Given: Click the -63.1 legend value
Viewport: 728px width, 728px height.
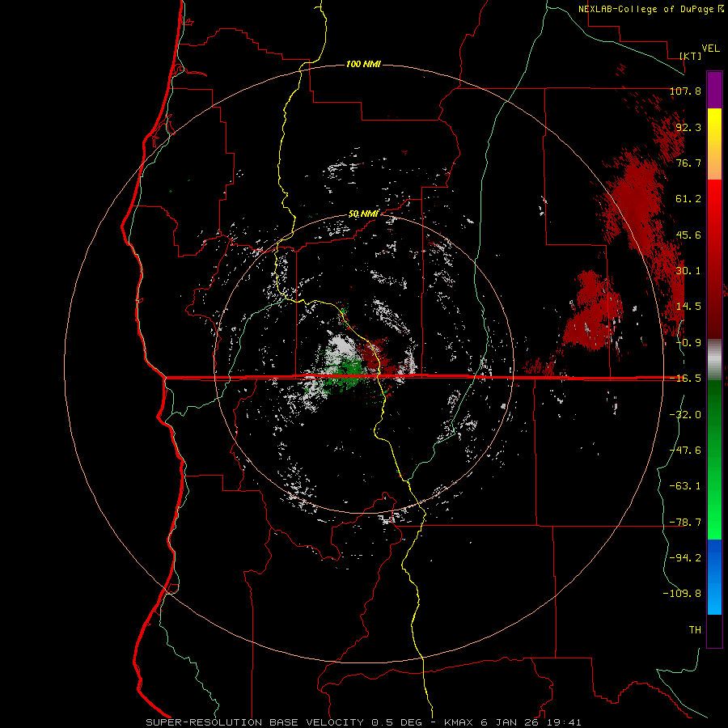Looking at the screenshot, I should [x=685, y=486].
